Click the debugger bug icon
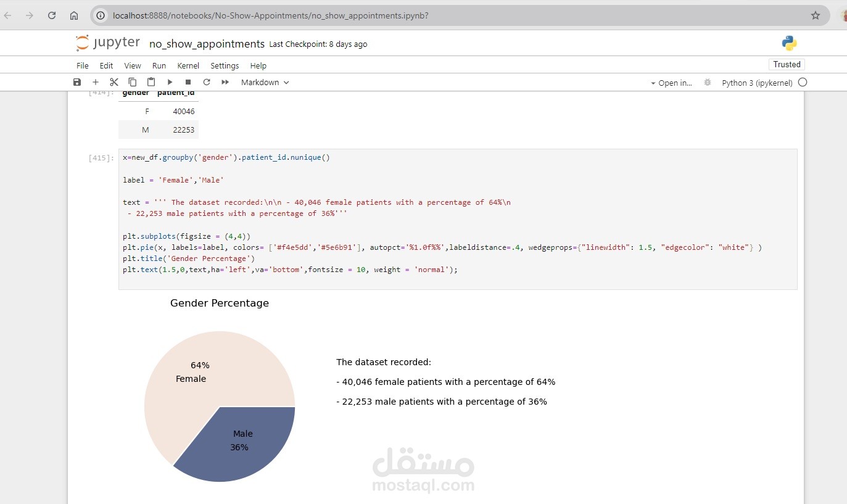Viewport: 847px width, 504px height. tap(708, 82)
